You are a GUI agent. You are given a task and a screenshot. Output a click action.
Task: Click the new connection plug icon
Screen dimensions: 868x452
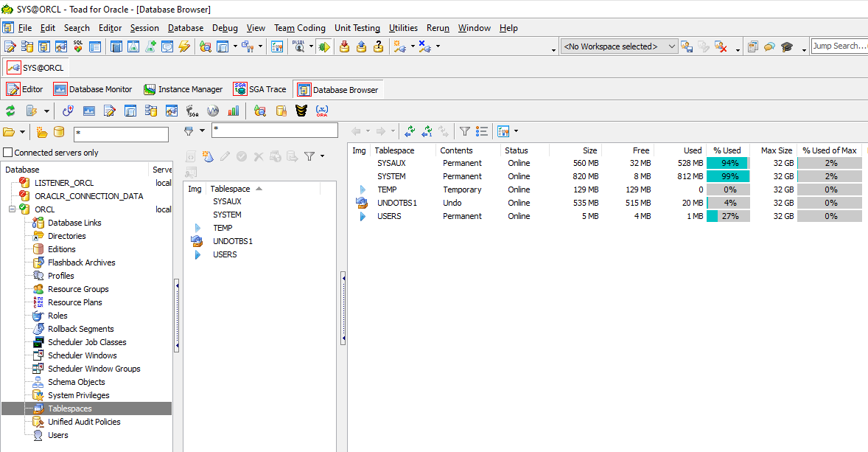[399, 47]
